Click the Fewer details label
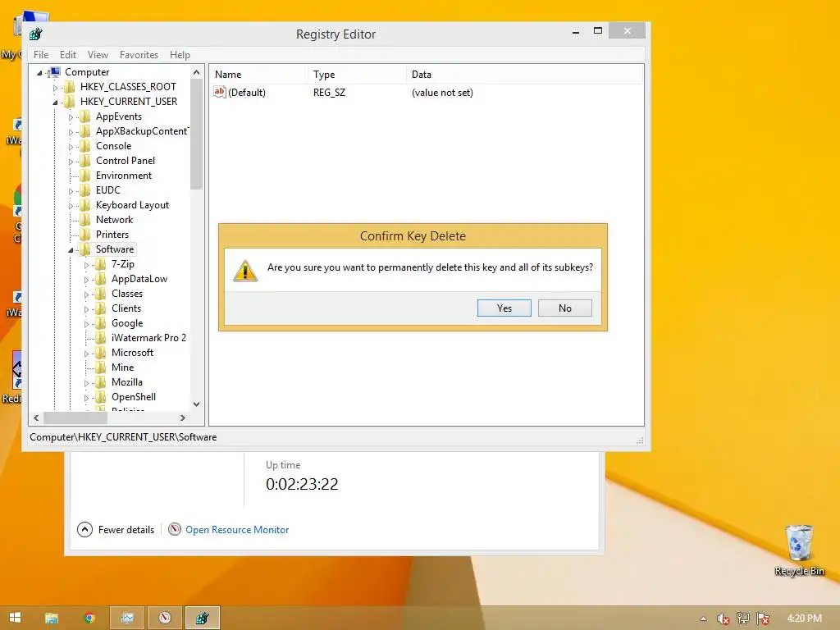The width and height of the screenshot is (840, 630). click(126, 530)
